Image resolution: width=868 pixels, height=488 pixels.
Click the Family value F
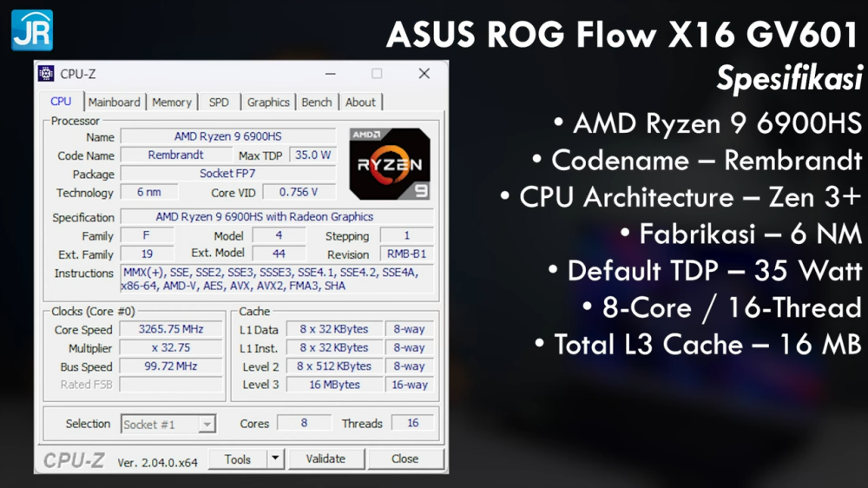[147, 235]
